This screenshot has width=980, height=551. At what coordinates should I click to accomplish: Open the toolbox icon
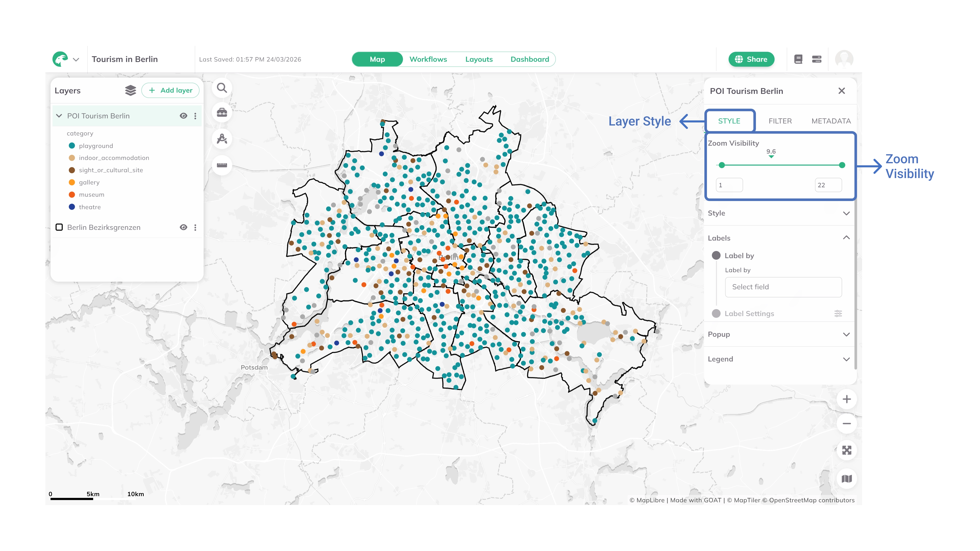[x=222, y=112]
